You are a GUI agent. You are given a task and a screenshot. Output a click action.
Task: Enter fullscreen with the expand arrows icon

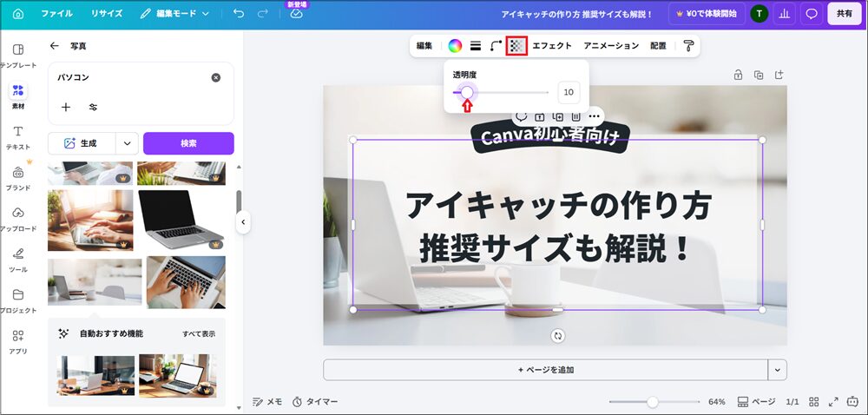(x=833, y=402)
